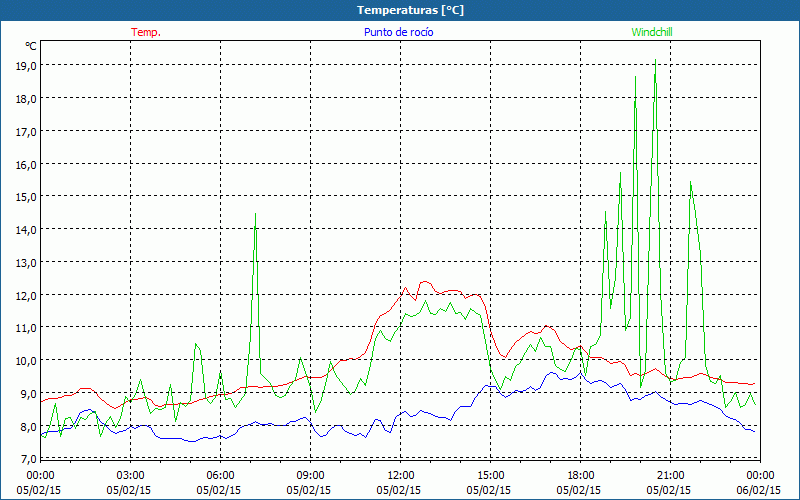Click the 14,0 y-axis value
The height and width of the screenshot is (500, 800).
click(26, 230)
